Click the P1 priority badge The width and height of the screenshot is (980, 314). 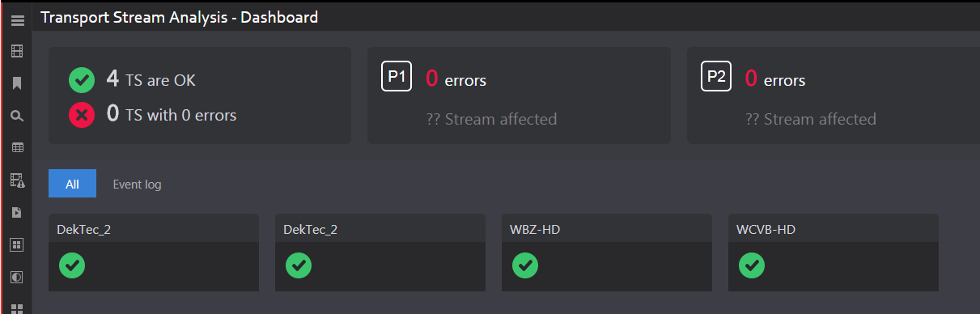pyautogui.click(x=397, y=77)
